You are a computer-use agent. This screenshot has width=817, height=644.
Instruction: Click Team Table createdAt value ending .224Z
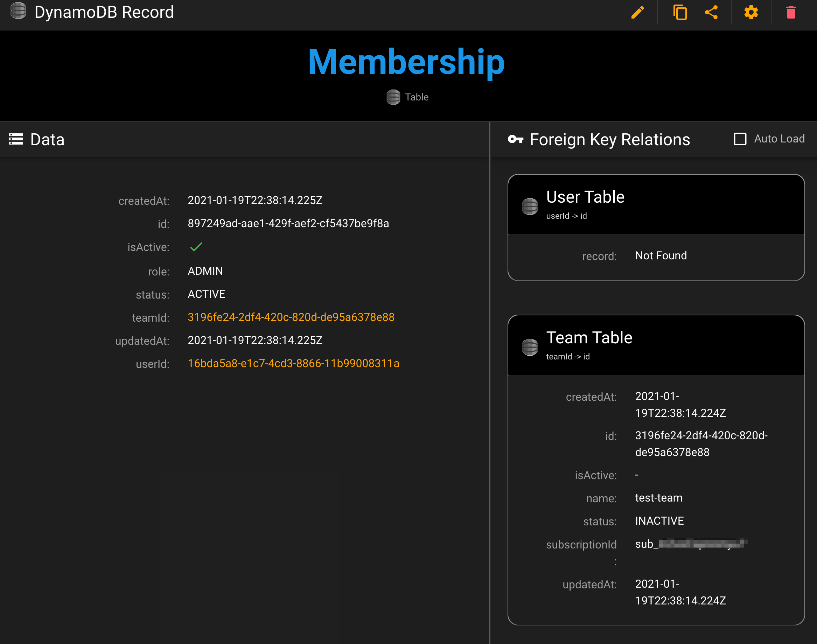click(x=680, y=405)
